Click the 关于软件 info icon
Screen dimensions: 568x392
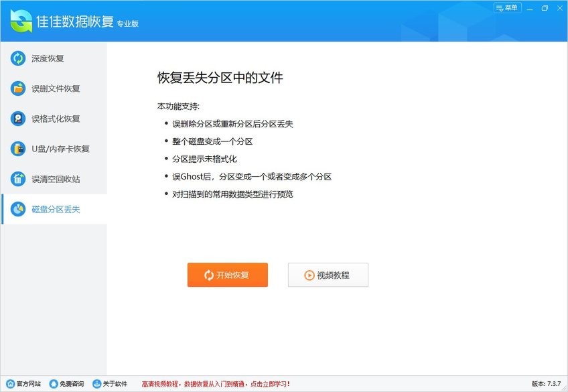click(97, 385)
